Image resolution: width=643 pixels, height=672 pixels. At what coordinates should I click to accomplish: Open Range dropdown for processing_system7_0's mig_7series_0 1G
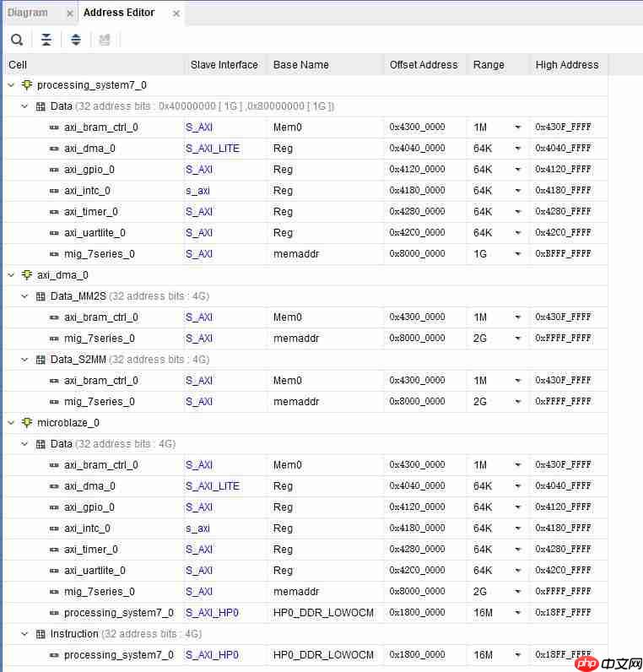518,254
